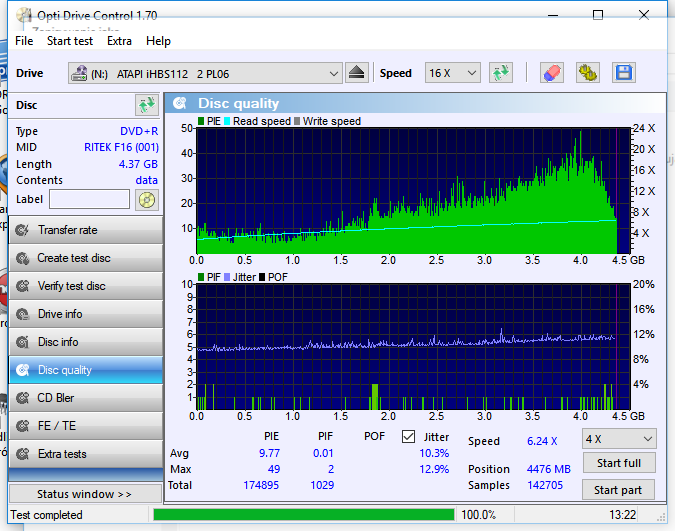
Task: Click the Disc quality header icon
Action: pos(180,103)
